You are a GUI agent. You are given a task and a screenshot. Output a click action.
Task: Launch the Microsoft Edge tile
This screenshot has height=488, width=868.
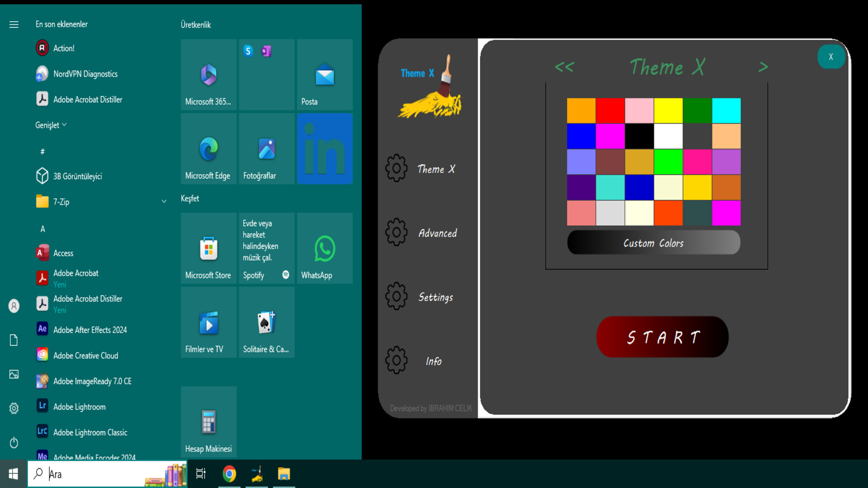pos(208,149)
